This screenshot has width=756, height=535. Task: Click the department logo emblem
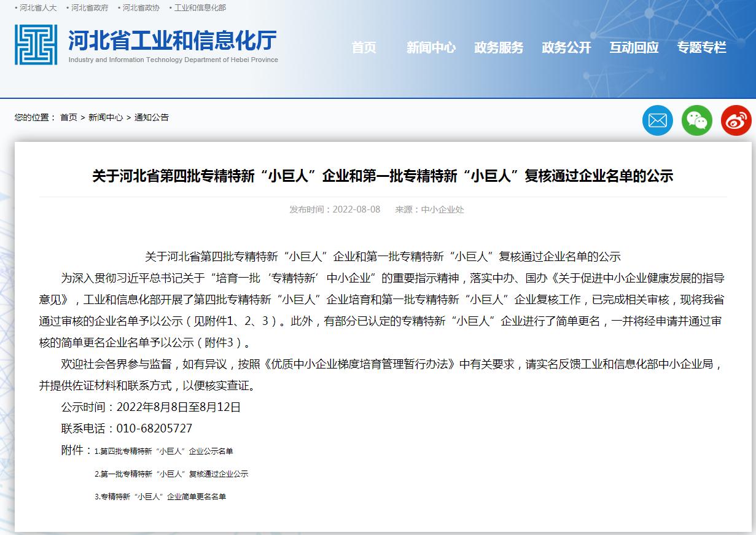(36, 45)
